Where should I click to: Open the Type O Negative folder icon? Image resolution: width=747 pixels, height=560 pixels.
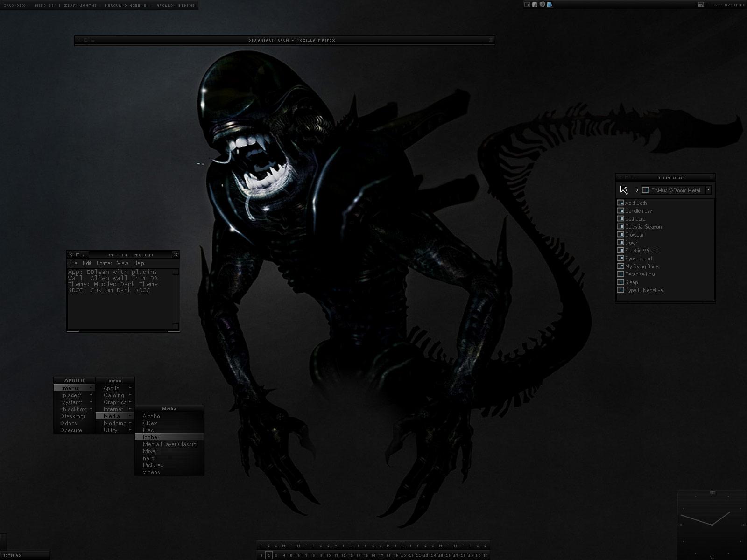point(620,290)
